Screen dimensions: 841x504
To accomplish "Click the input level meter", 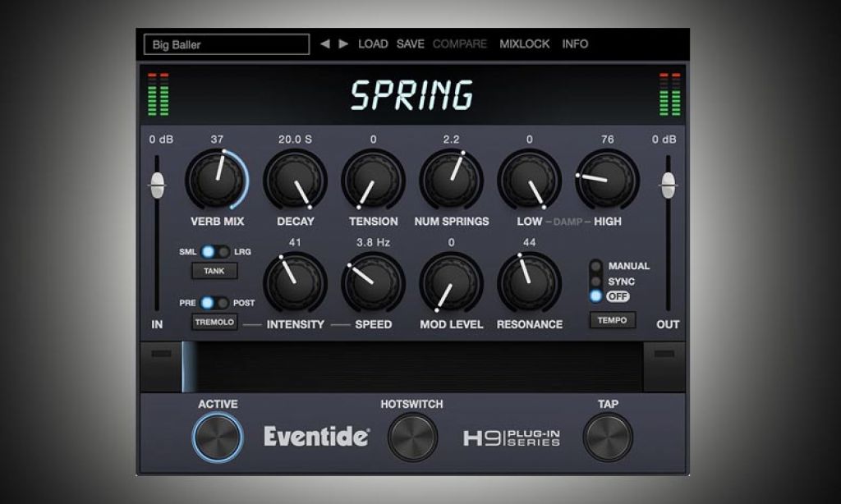I will pos(159,94).
